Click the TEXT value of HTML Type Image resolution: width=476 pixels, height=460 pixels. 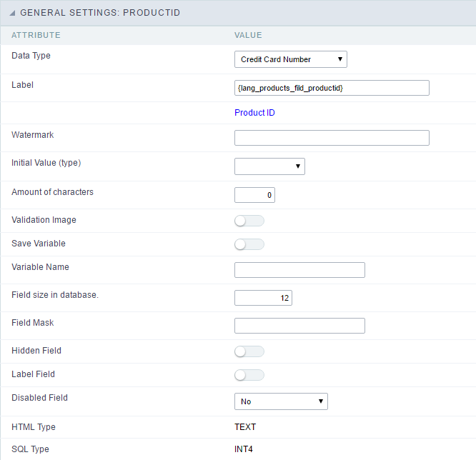click(245, 427)
